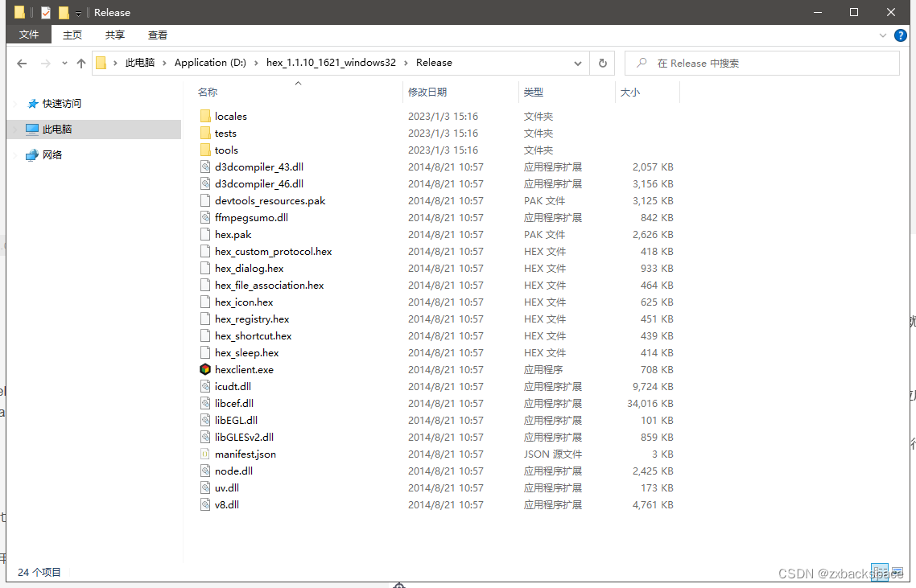Open the address bar history dropdown
Viewport: 916px width, 588px height.
point(578,63)
